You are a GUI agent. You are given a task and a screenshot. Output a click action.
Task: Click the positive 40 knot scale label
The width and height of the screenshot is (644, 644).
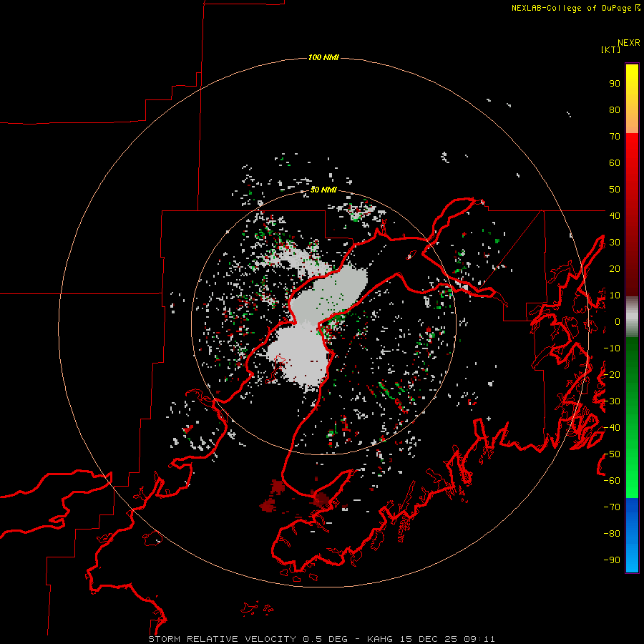click(615, 215)
